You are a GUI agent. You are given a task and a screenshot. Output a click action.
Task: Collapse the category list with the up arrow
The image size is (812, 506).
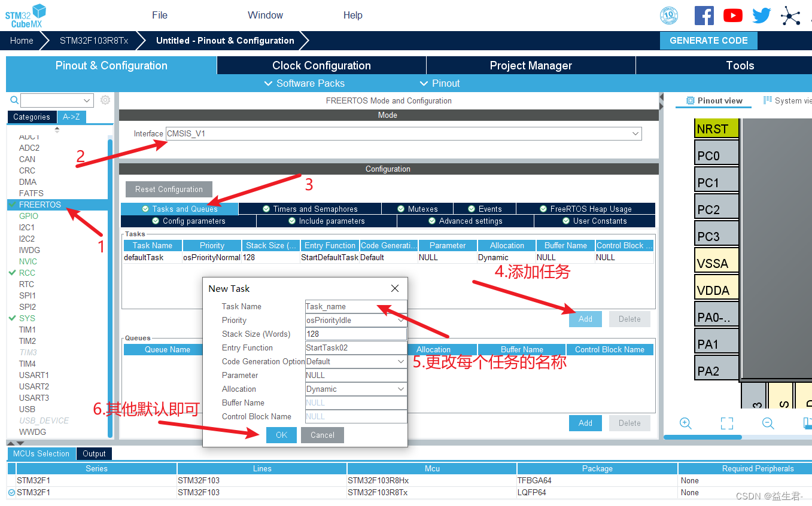pos(57,129)
